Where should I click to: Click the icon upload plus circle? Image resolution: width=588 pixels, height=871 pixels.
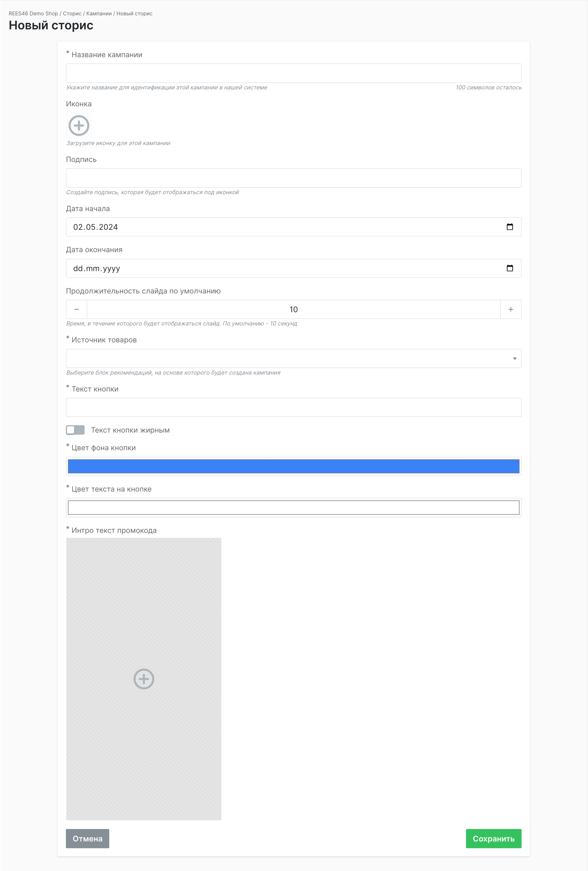(79, 125)
